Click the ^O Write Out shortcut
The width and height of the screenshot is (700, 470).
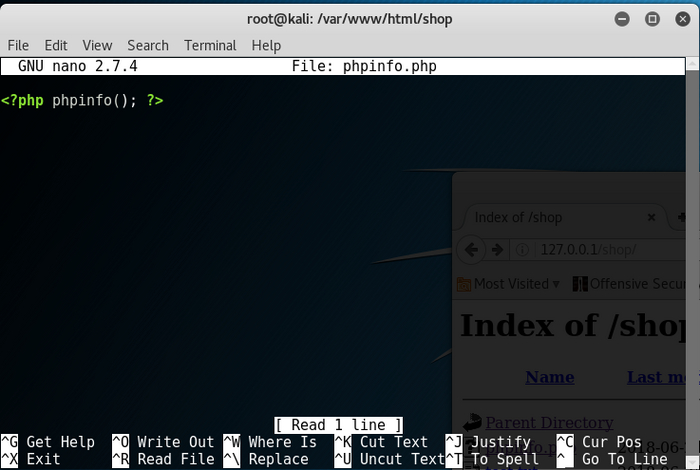tap(163, 442)
